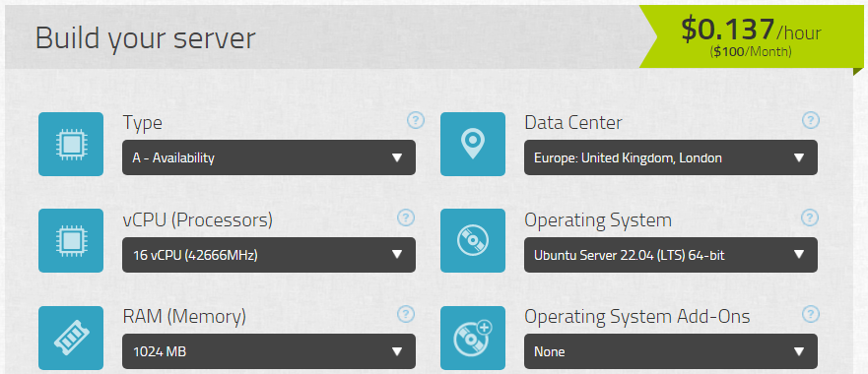This screenshot has height=374, width=868.
Task: Click the Type chip icon
Action: [x=71, y=145]
